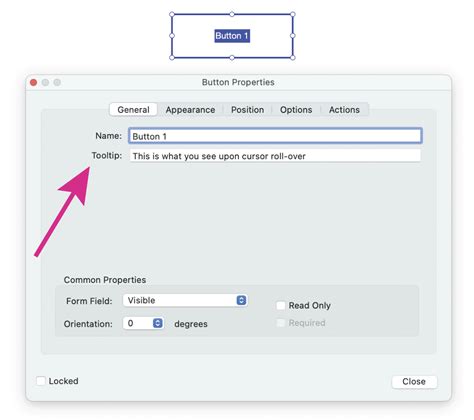The height and width of the screenshot is (420, 474).
Task: Click the top-left resize handle of Button 1
Action: tap(172, 14)
